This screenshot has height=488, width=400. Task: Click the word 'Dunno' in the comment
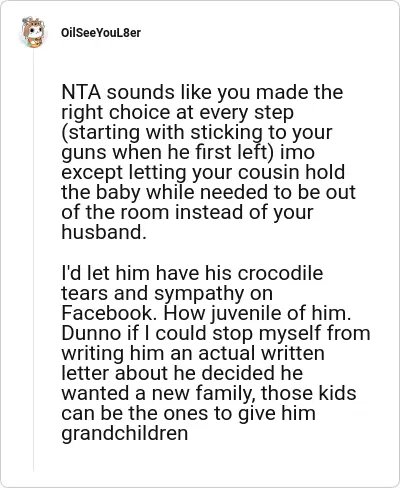point(91,333)
